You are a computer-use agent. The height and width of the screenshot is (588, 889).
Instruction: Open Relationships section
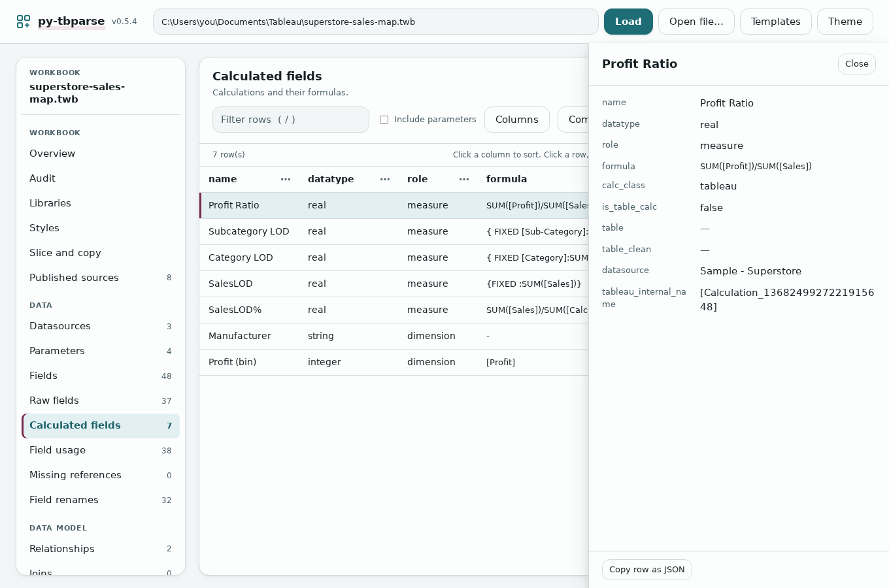pos(101,549)
